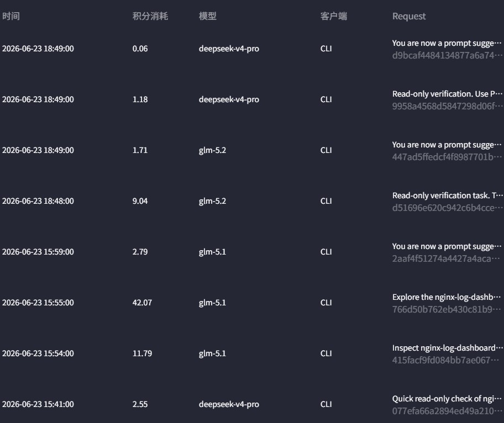Select the 42.07 points consumption cell

pyautogui.click(x=142, y=303)
